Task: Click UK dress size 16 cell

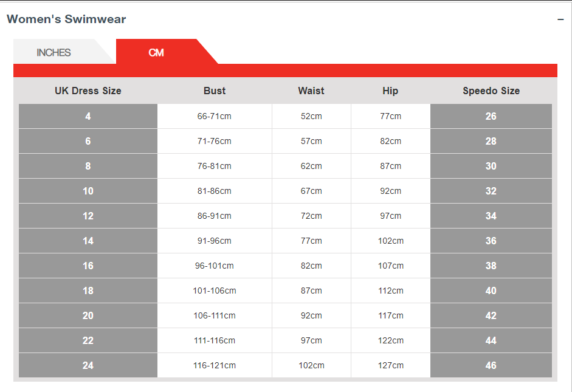Action: click(88, 266)
